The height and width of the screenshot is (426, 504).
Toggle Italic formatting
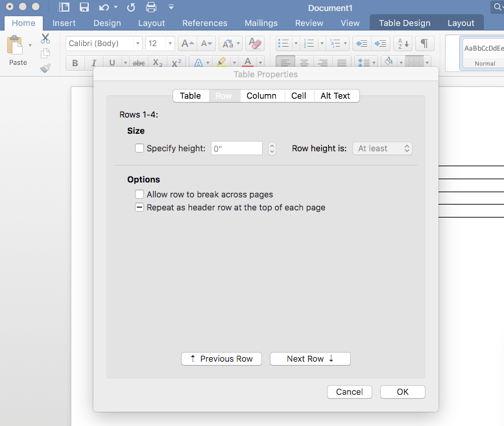pyautogui.click(x=94, y=63)
